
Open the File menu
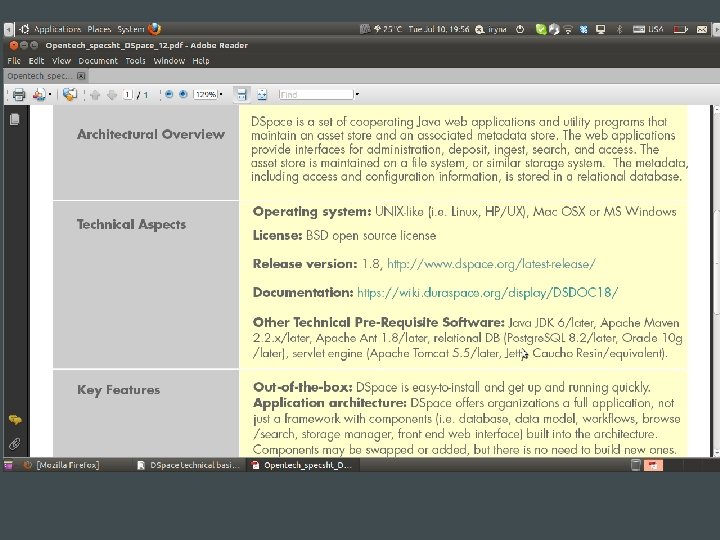14,61
